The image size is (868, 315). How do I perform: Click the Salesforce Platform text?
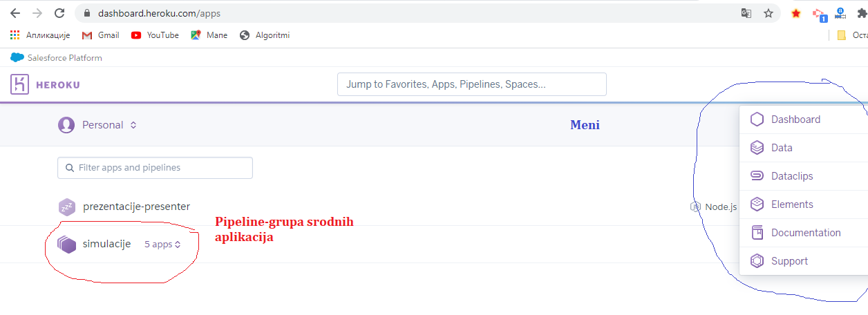click(65, 58)
